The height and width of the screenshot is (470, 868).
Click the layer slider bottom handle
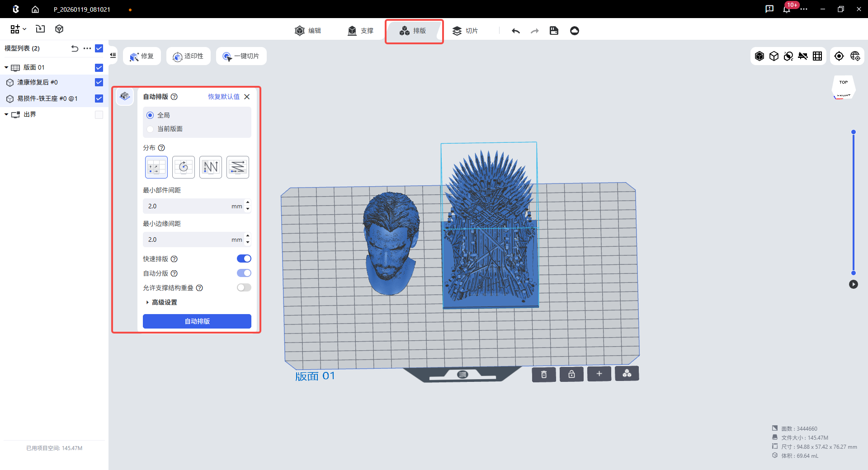(854, 273)
